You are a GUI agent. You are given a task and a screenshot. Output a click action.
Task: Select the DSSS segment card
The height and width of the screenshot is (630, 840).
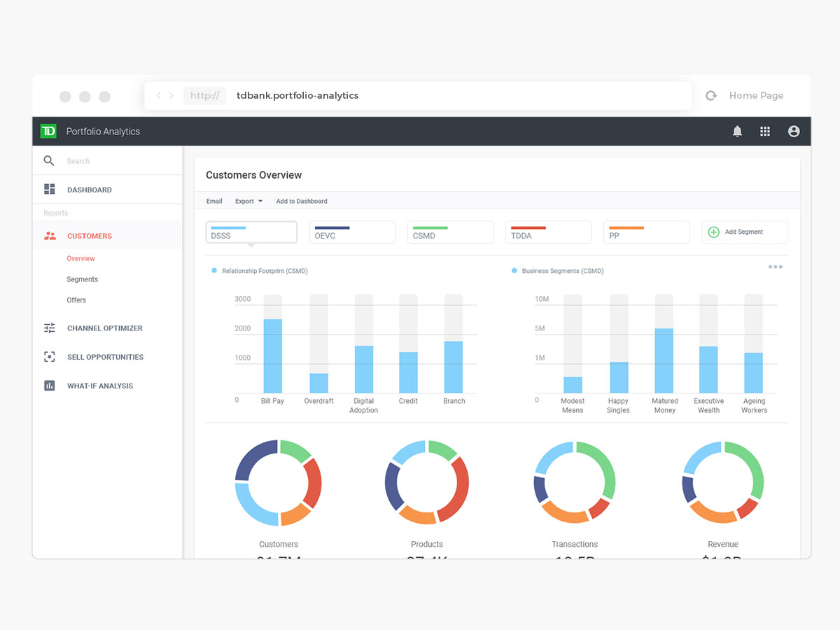point(251,232)
